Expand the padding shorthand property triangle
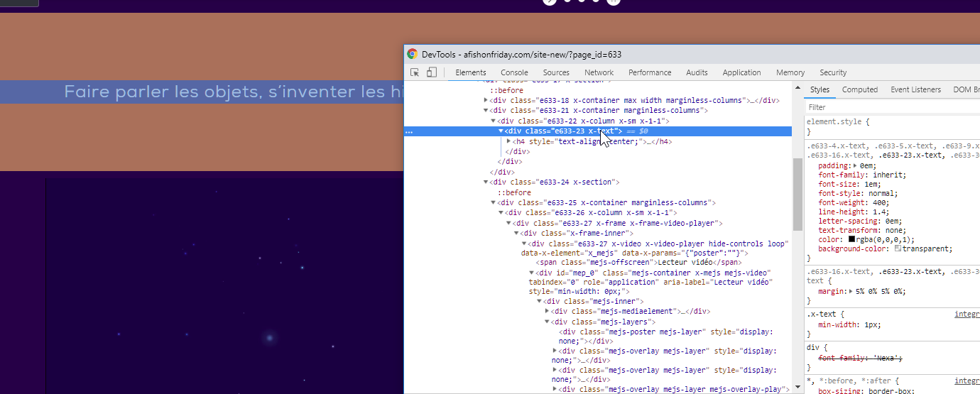 [x=846, y=166]
